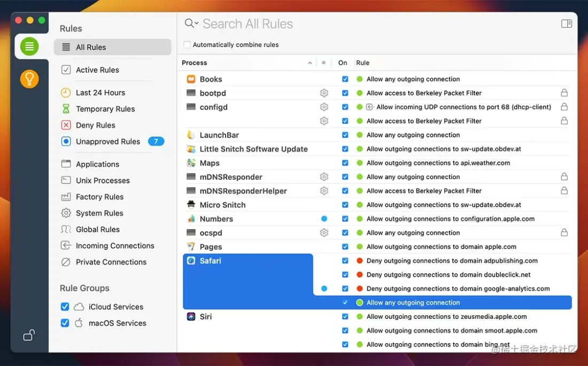
Task: Click the gear icon on bootpd row
Action: click(x=324, y=93)
